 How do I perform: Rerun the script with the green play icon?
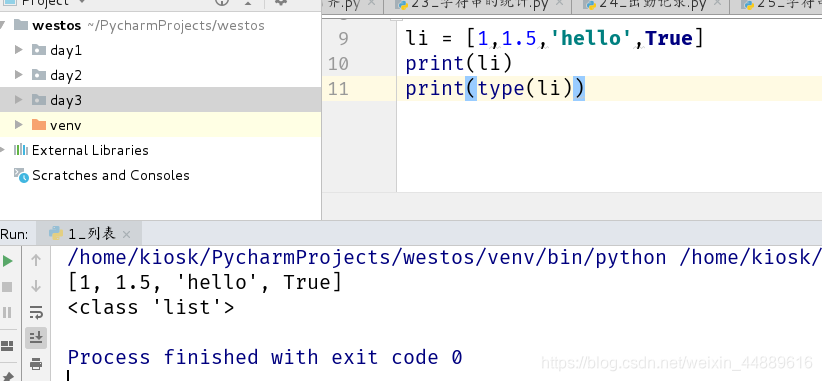tap(7, 260)
